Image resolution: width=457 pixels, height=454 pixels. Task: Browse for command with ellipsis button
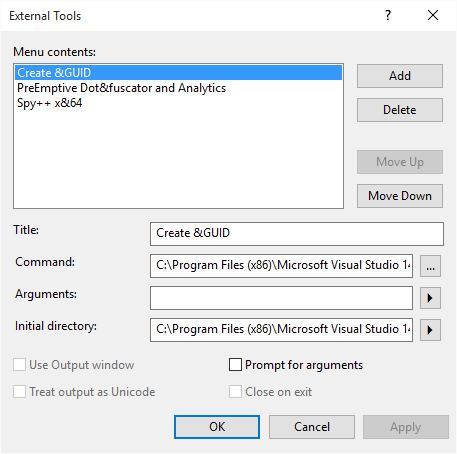pos(430,266)
